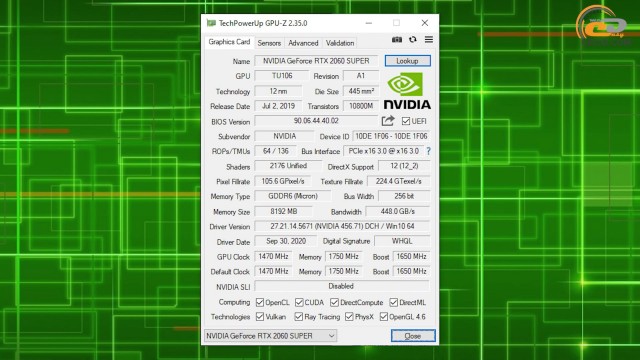This screenshot has width=640, height=360.
Task: Click the Die Size value 445 mm²
Action: (x=361, y=91)
